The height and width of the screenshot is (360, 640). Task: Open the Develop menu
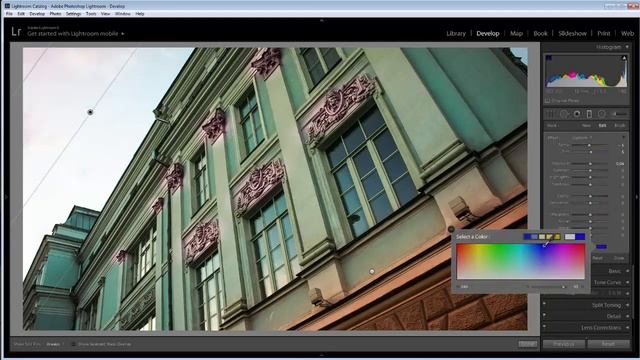tap(37, 13)
